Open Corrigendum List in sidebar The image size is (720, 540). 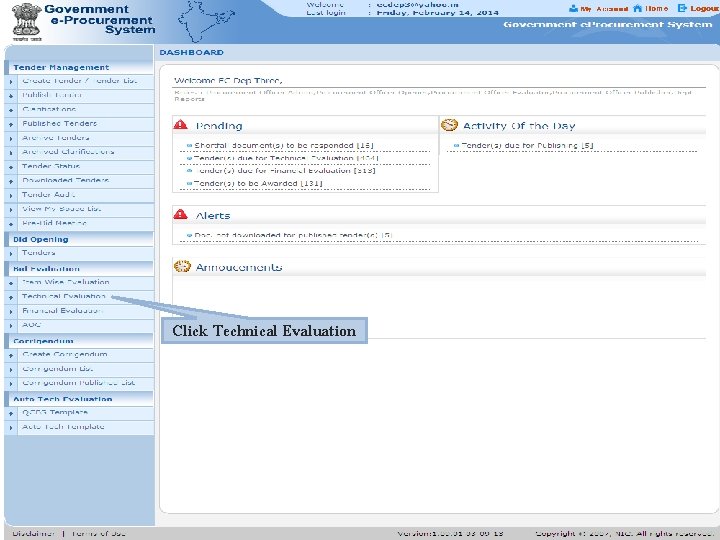pos(58,369)
